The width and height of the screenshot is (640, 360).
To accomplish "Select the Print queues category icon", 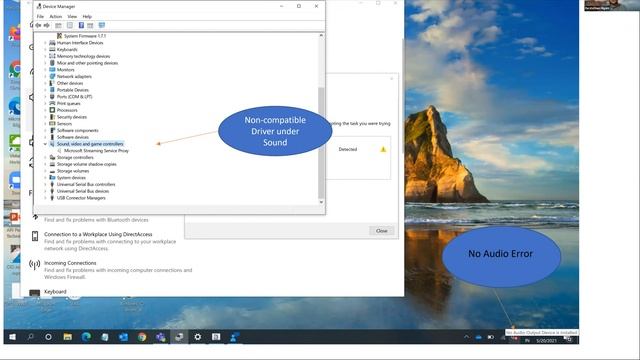I will tap(52, 103).
